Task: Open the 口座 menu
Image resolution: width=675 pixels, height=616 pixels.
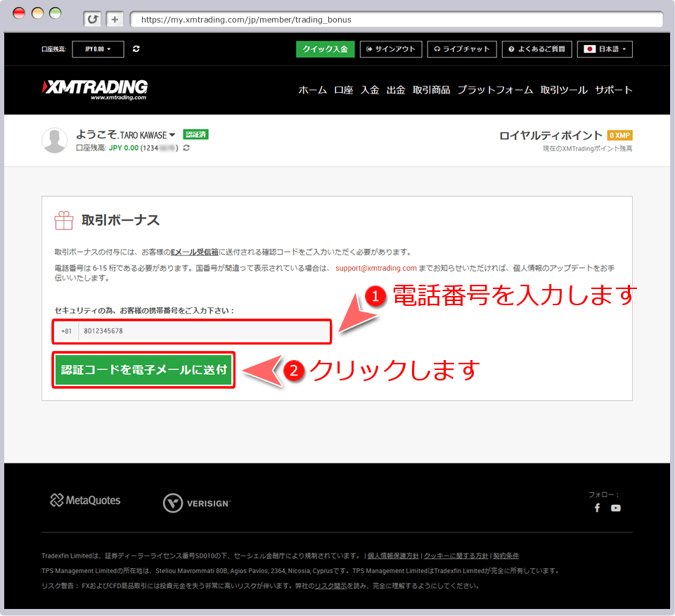Action: pos(344,90)
